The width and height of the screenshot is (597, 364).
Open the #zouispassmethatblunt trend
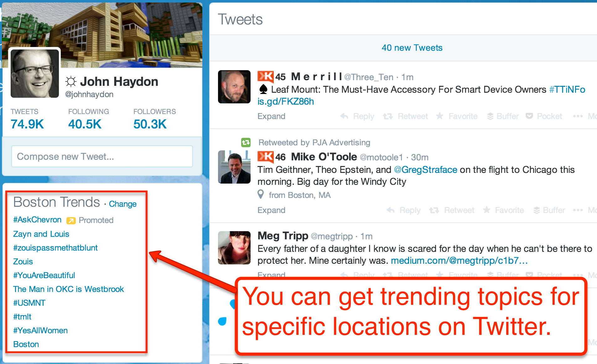point(55,248)
